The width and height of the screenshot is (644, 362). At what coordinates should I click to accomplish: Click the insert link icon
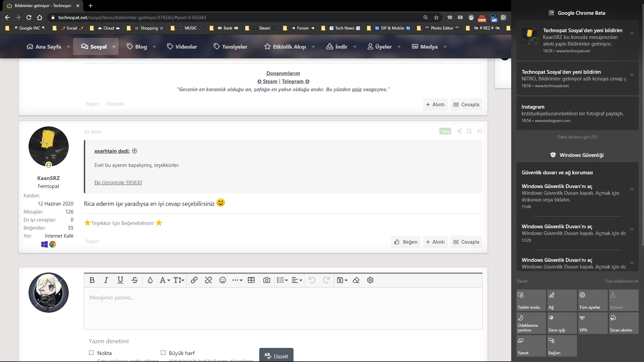194,280
